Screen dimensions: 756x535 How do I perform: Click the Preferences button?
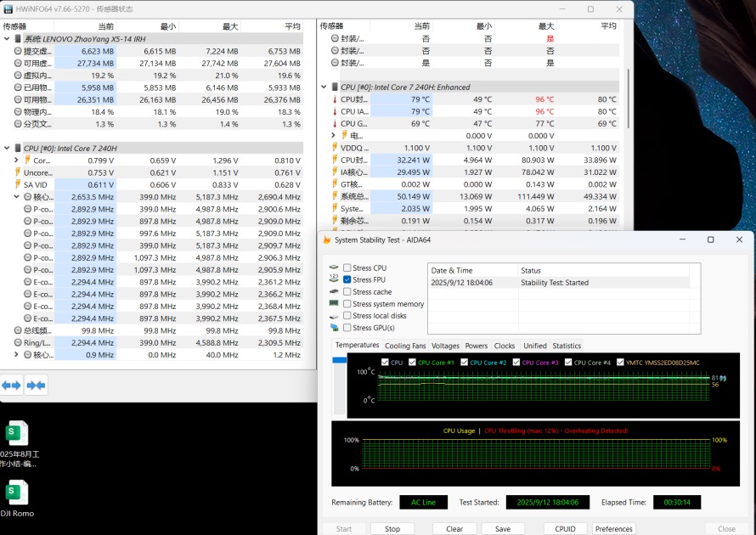pyautogui.click(x=613, y=528)
